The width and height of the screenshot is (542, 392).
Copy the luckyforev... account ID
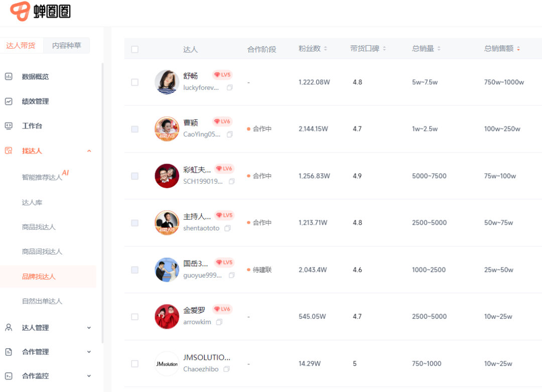point(229,88)
